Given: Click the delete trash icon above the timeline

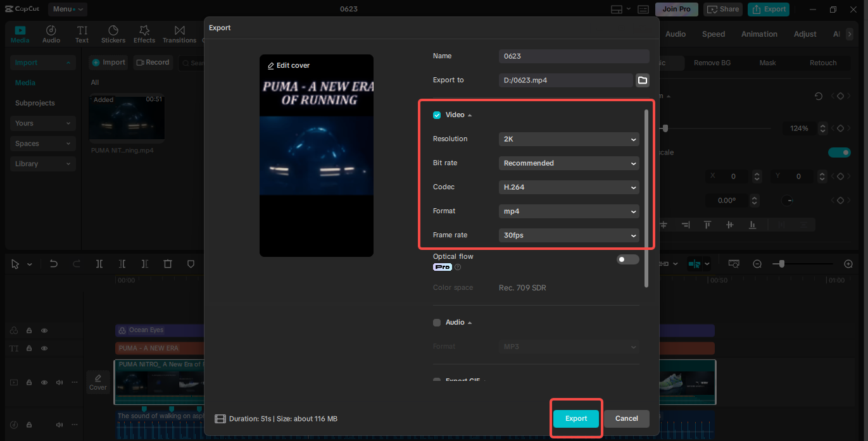Looking at the screenshot, I should click(168, 264).
